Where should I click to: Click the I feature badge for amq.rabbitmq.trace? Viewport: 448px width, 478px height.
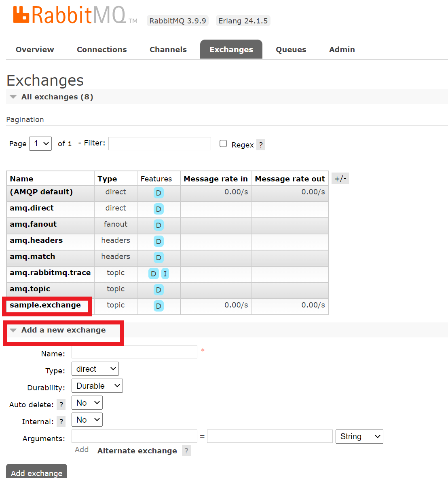(x=165, y=274)
